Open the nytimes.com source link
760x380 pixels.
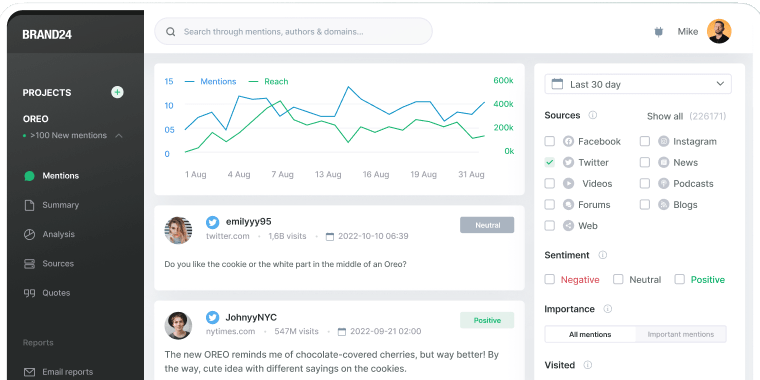(231, 332)
